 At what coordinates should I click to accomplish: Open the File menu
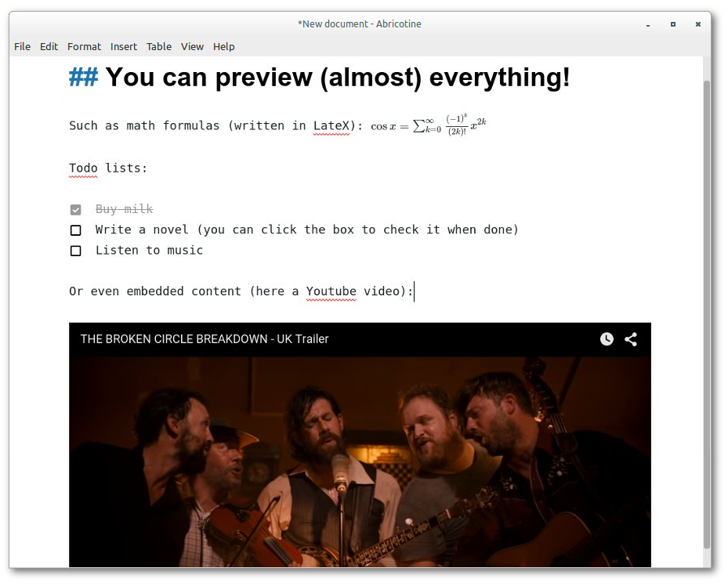22,47
